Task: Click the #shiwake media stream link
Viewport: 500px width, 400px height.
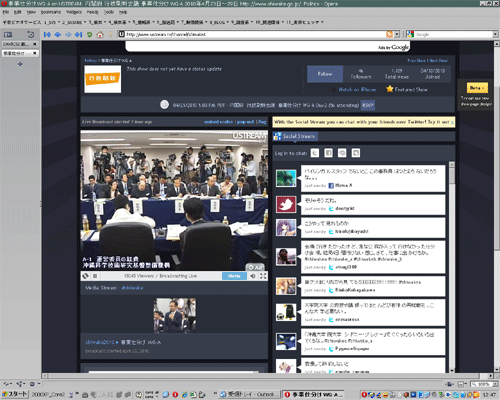Action: [x=132, y=288]
